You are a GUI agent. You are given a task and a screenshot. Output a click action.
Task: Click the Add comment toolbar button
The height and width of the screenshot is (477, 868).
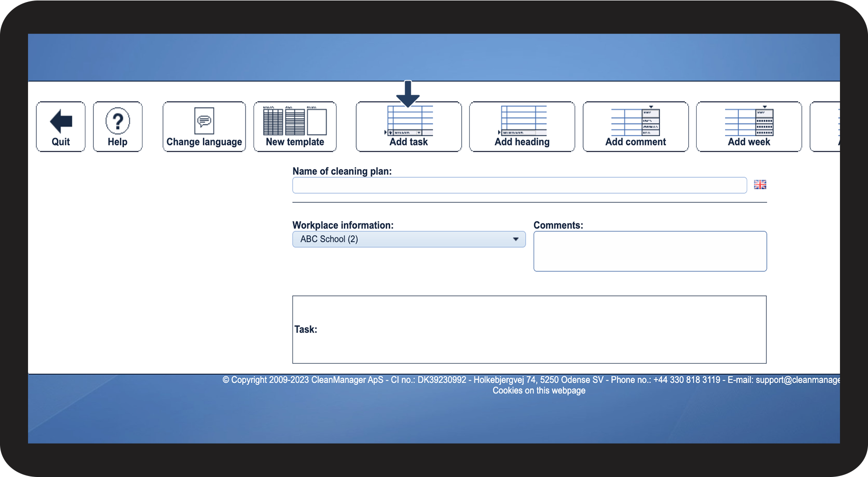(x=635, y=127)
